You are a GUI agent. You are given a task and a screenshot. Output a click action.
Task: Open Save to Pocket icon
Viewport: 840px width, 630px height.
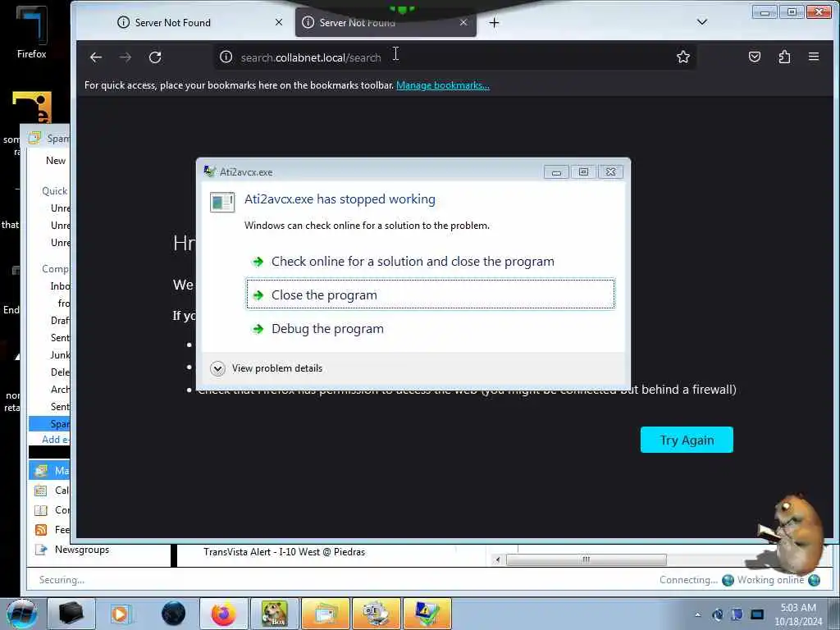pos(755,57)
